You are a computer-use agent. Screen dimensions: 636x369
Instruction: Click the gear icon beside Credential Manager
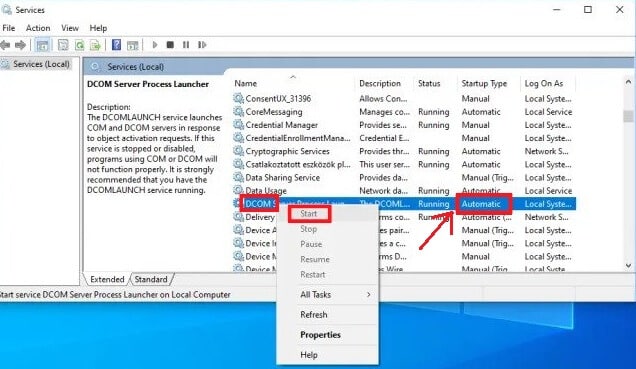tap(238, 125)
